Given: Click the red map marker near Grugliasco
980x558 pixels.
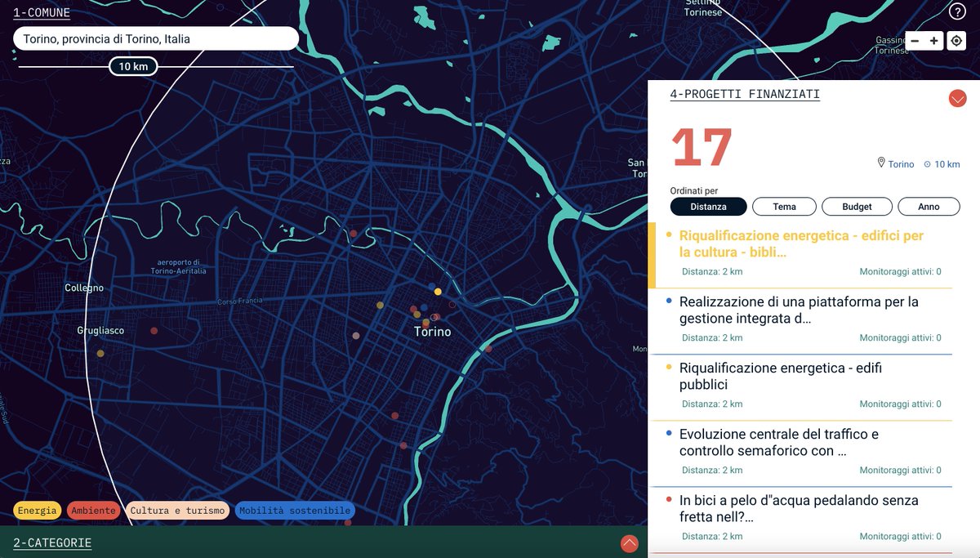Looking at the screenshot, I should point(154,331).
